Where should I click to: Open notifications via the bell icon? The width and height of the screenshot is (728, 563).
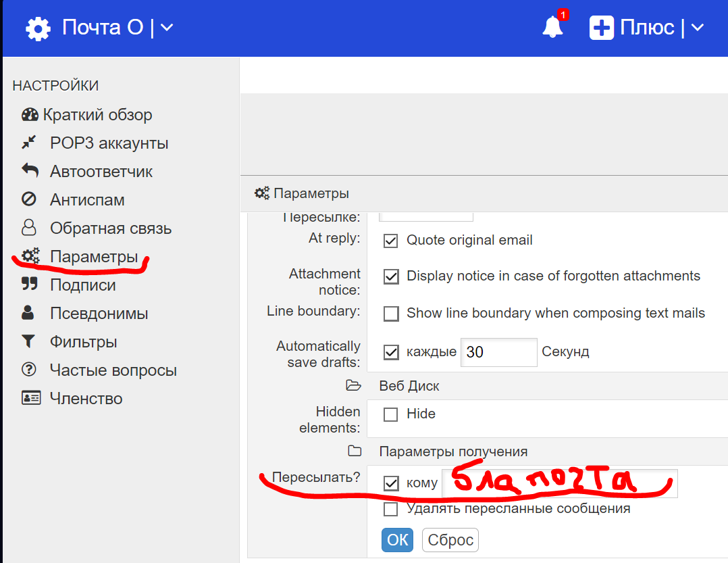tap(552, 28)
